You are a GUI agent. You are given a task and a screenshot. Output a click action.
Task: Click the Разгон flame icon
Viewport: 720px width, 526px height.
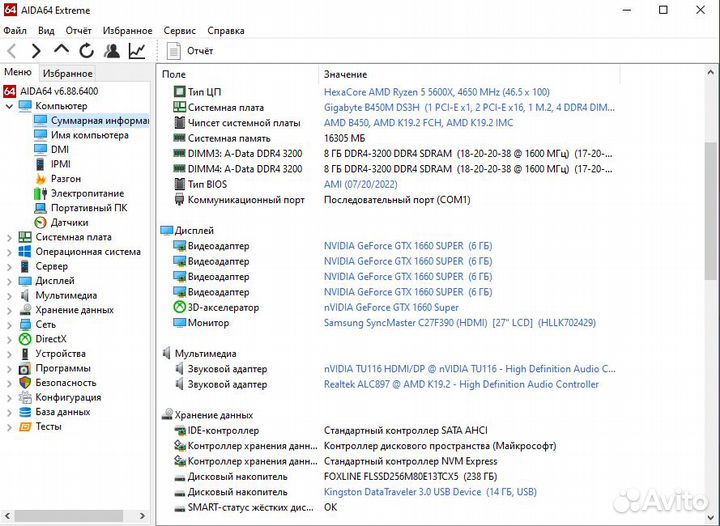click(x=40, y=179)
